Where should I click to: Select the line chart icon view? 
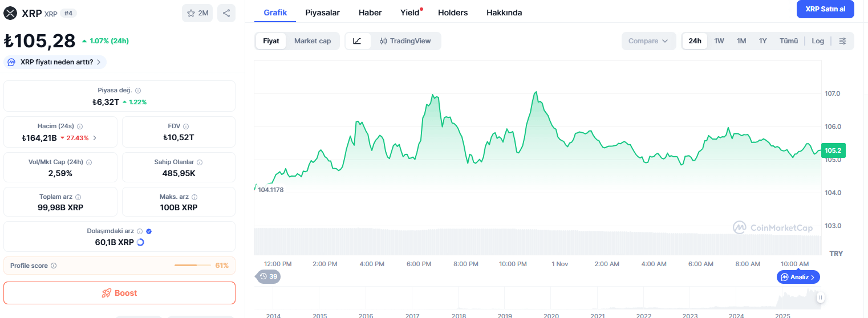click(357, 41)
